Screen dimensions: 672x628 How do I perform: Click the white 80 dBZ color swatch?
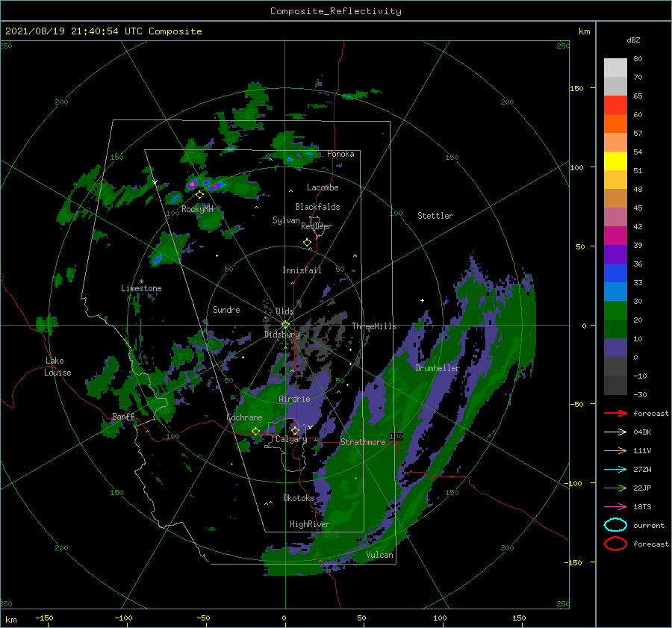click(x=615, y=67)
